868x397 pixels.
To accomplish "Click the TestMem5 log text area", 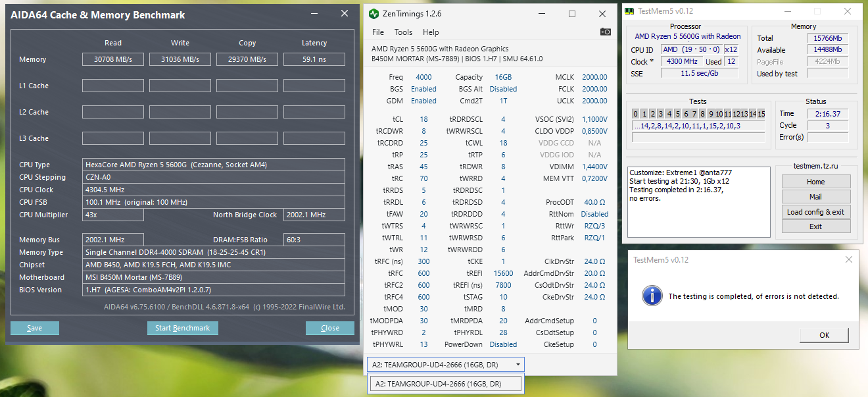I will click(698, 203).
